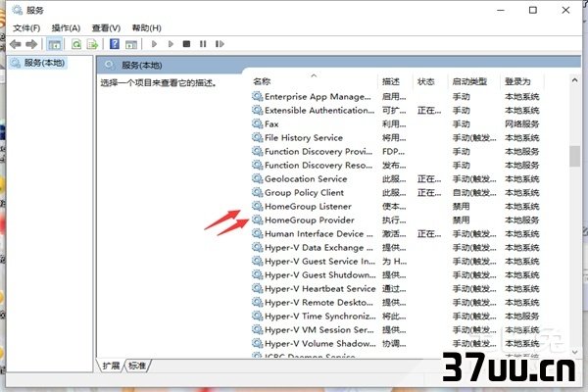Sort by the 启动类型 column header
The image size is (588, 392).
[x=469, y=81]
